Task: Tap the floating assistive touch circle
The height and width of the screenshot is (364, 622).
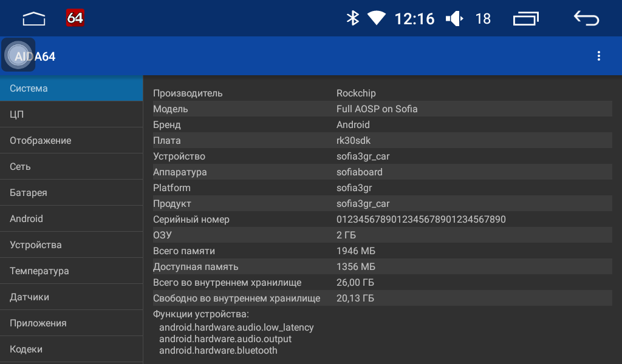Action: [18, 55]
